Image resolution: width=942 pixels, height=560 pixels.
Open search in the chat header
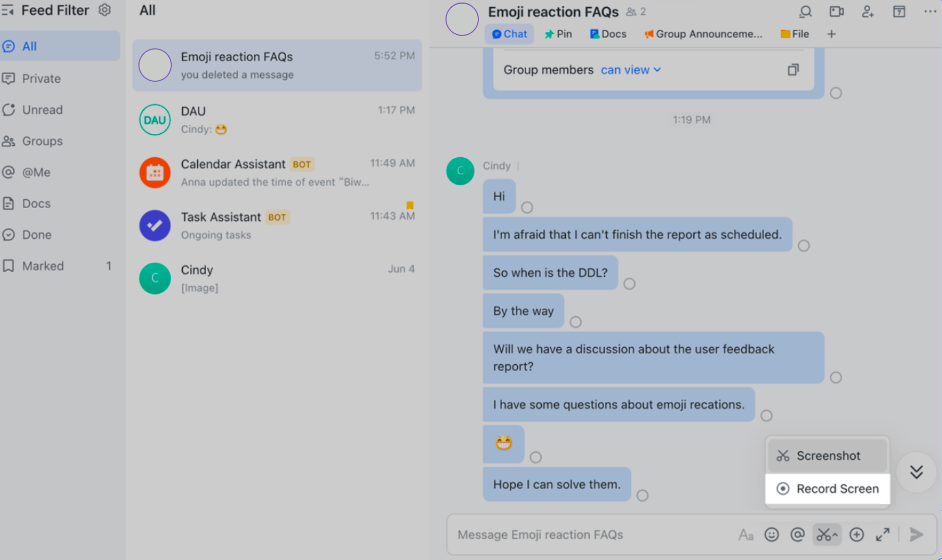(x=805, y=11)
